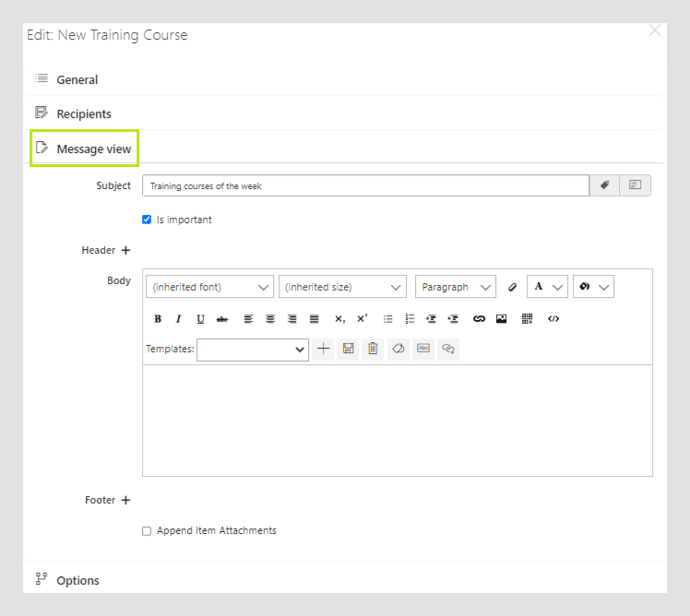Screen dimensions: 690x616
Task: Open HTML source code view
Action: point(553,319)
